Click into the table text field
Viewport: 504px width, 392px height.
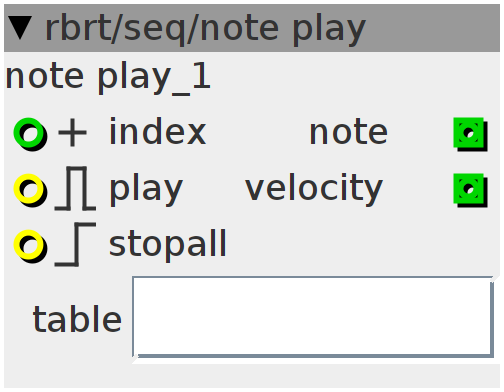(x=313, y=317)
